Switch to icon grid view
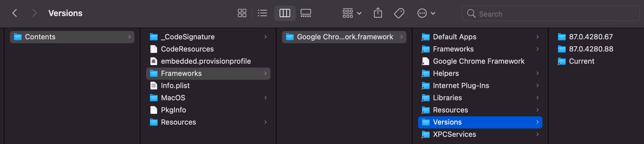The width and height of the screenshot is (644, 144). 242,13
